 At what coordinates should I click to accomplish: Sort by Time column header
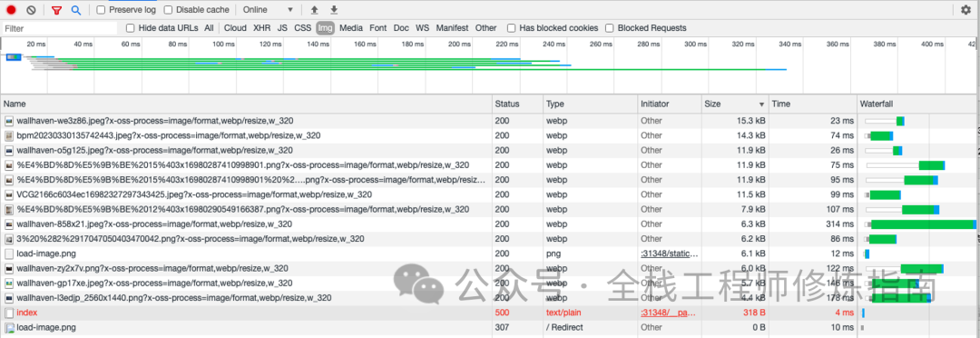pyautogui.click(x=813, y=104)
